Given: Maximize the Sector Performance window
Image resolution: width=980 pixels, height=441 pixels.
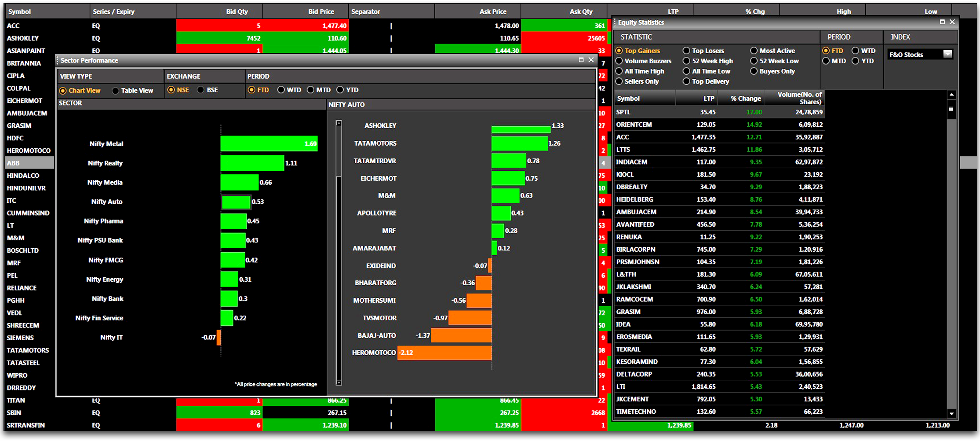Looking at the screenshot, I should [x=581, y=60].
